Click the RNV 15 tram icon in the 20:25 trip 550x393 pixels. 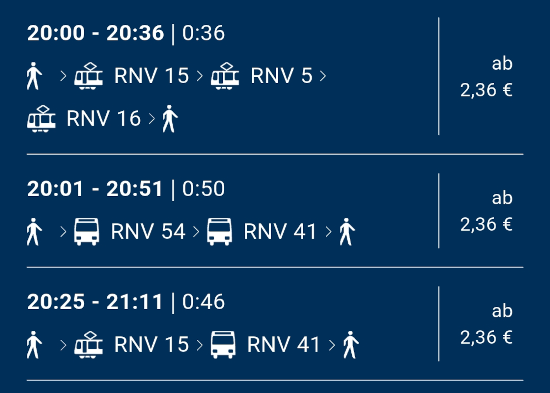88,345
